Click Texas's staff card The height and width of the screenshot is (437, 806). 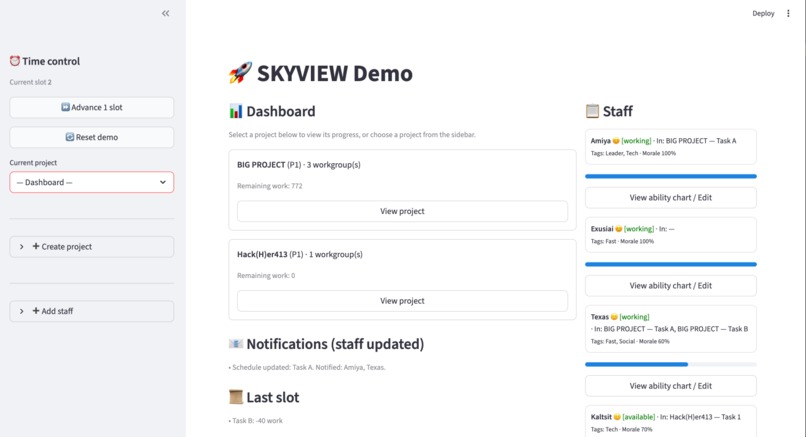click(670, 329)
